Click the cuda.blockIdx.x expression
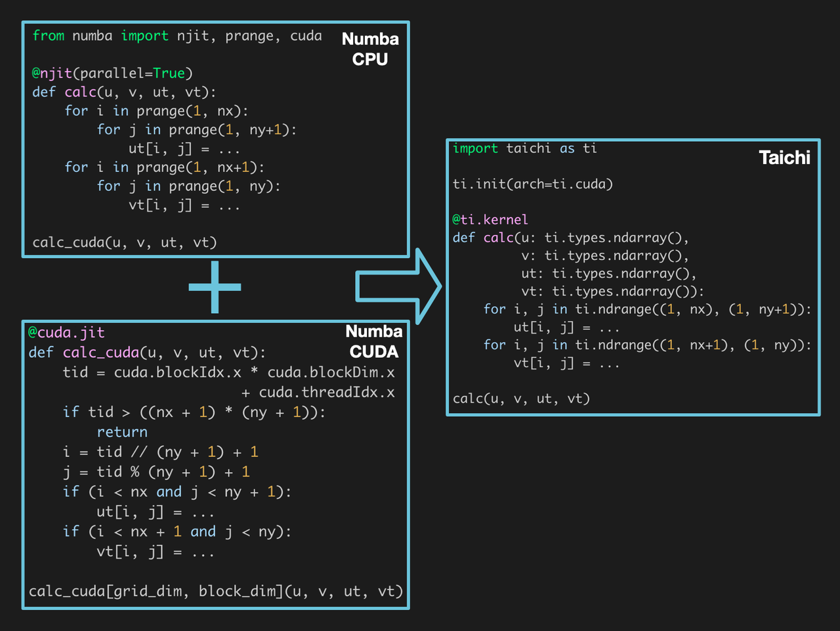Viewport: 840px width, 631px height. [177, 372]
